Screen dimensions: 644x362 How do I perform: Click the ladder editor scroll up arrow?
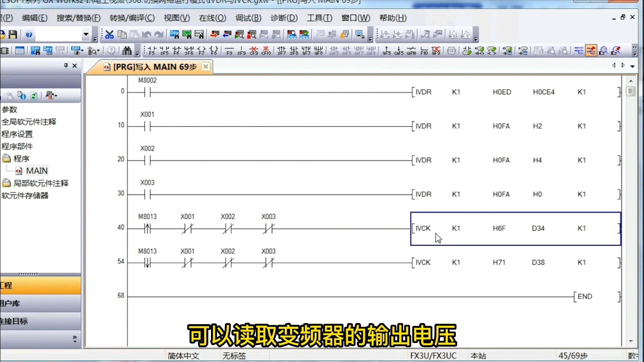pos(631,81)
